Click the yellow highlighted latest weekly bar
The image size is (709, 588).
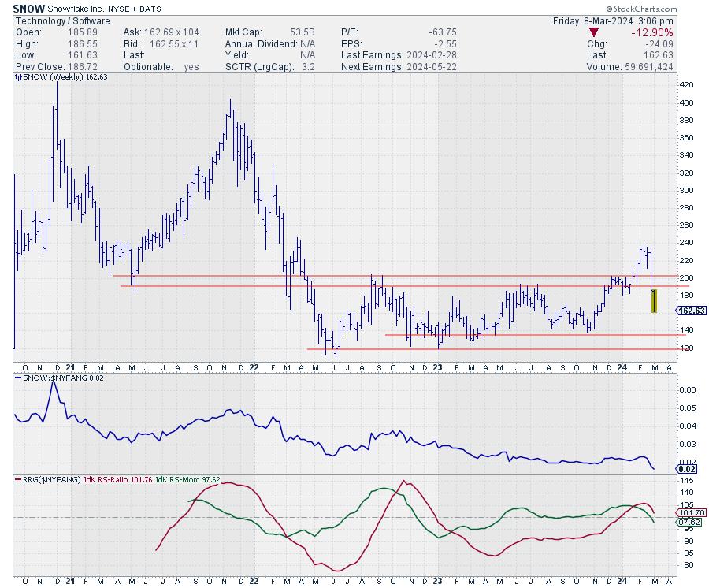tap(654, 301)
